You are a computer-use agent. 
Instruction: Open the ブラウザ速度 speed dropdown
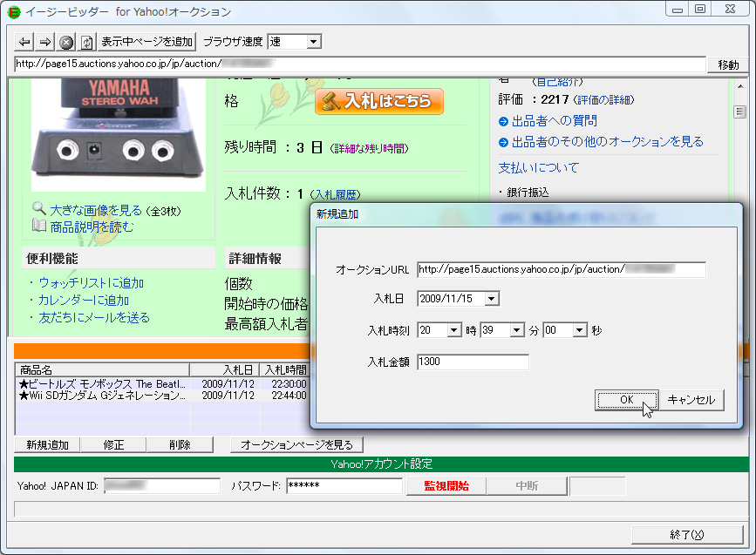click(294, 41)
